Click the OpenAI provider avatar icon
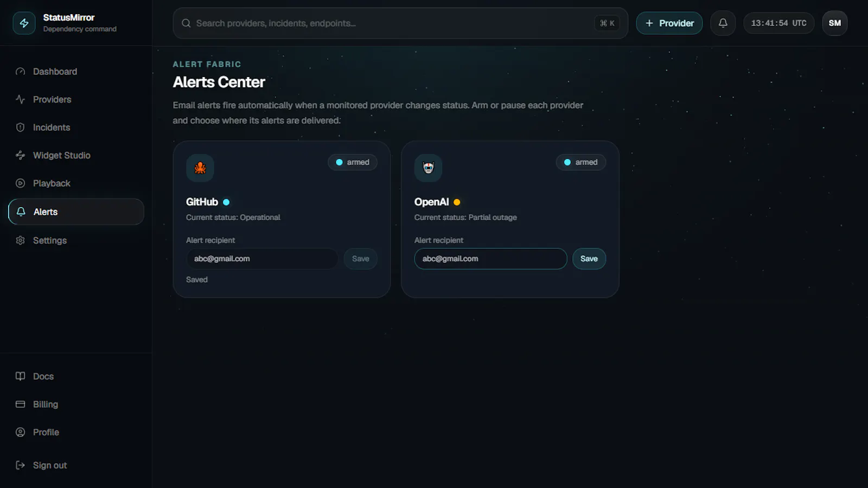 429,168
